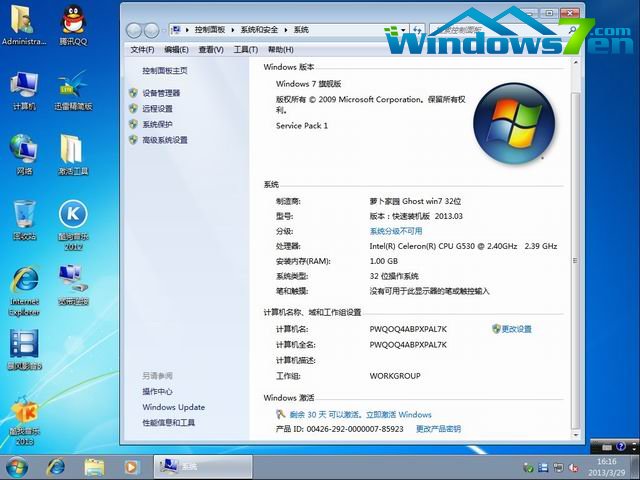Expand the arrow after 系统和安全 breadcrumb
The width and height of the screenshot is (640, 480).
click(286, 30)
